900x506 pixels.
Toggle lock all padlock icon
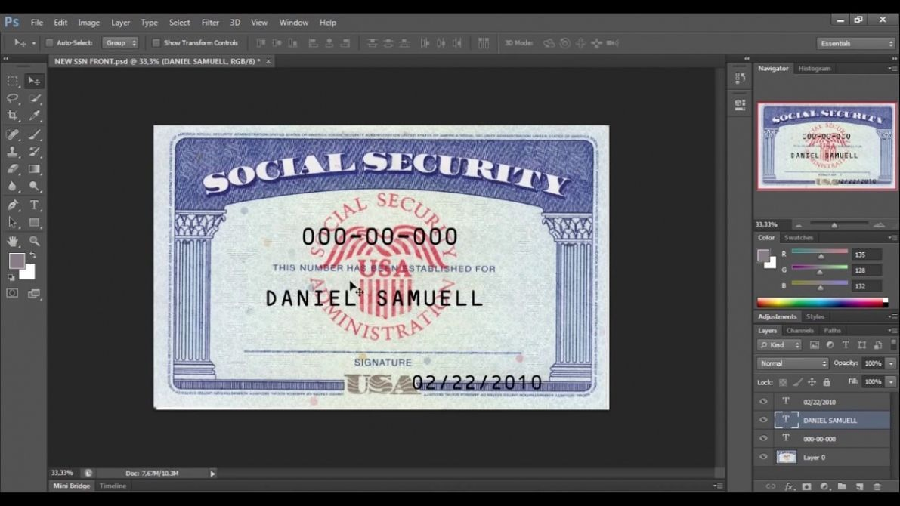pyautogui.click(x=827, y=382)
